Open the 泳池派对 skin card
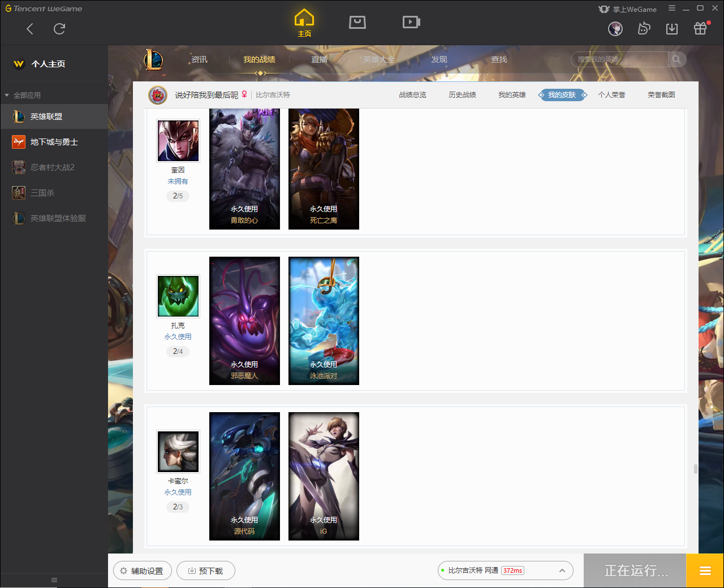 click(x=324, y=321)
